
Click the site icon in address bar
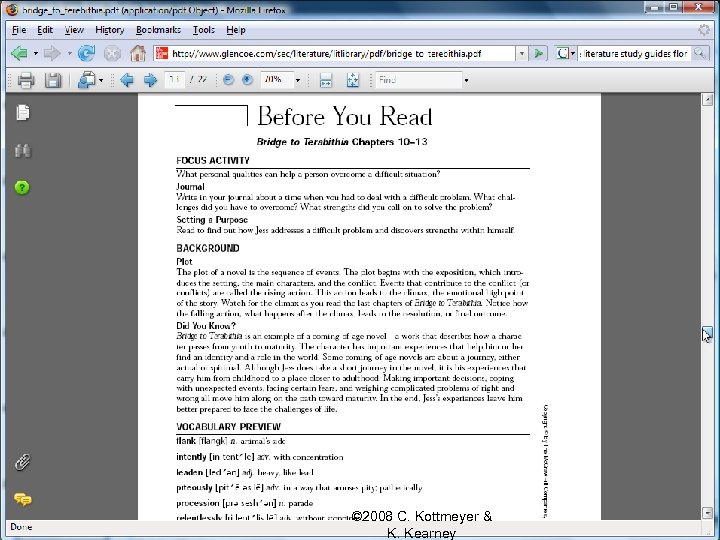tap(161, 53)
